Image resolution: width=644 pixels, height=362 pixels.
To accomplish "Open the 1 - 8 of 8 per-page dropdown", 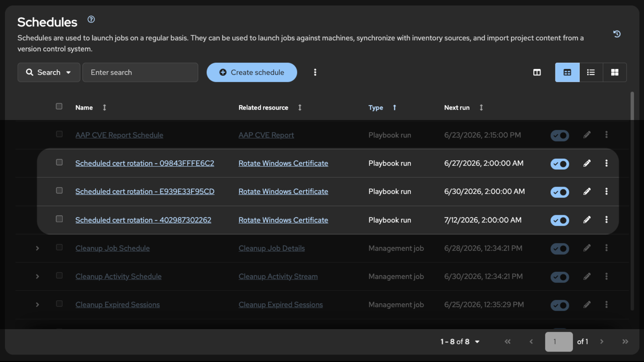I will point(460,342).
